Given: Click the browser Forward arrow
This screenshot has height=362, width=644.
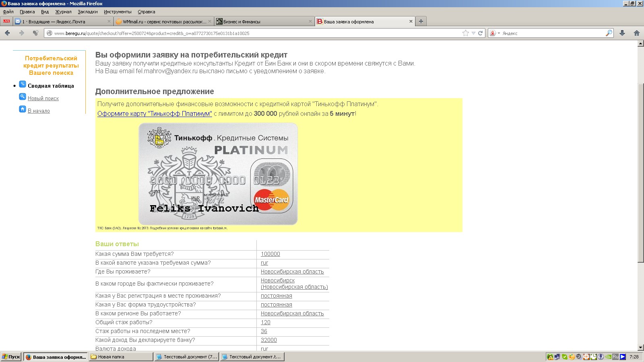Looking at the screenshot, I should click(22, 33).
